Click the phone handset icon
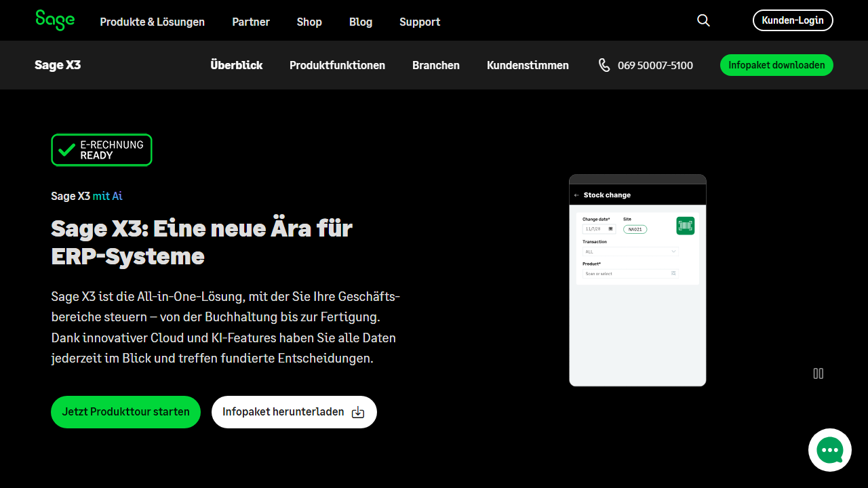 point(604,65)
